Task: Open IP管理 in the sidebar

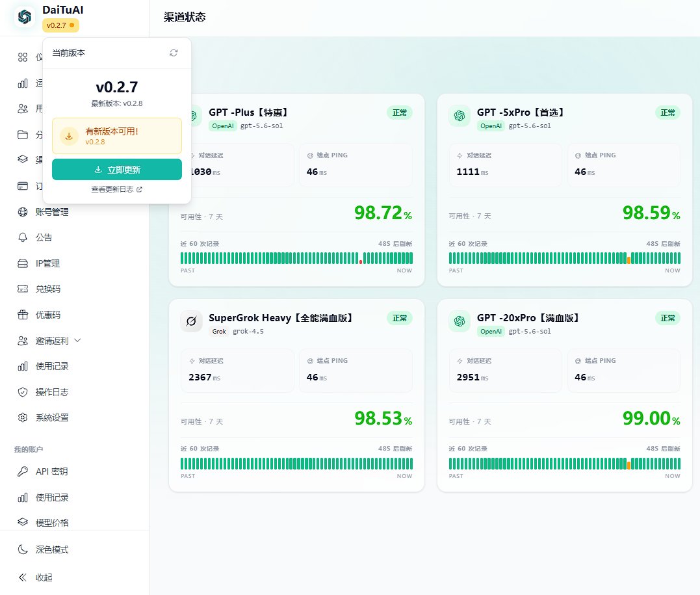Action: [x=47, y=263]
